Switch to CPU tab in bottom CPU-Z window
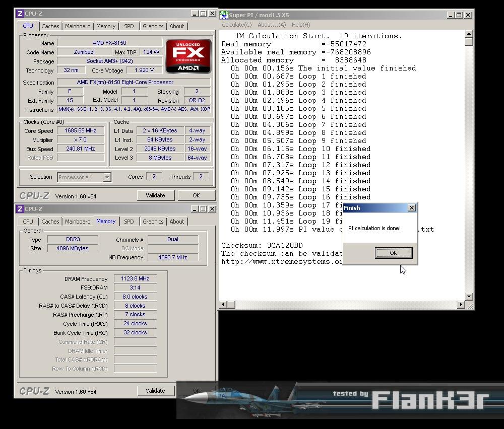The image size is (504, 429). [28, 221]
